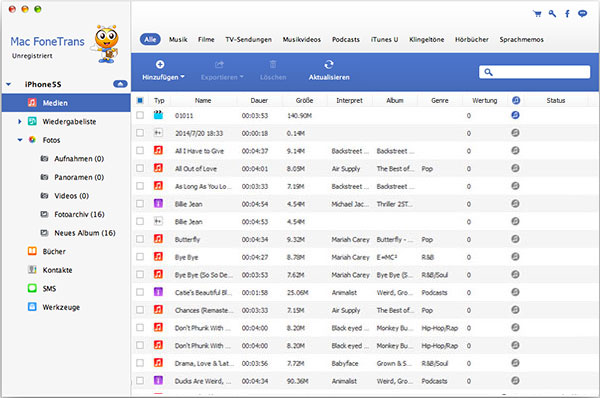Check the box for All I Have to Give
Screen dimensions: 600x398
(140, 150)
